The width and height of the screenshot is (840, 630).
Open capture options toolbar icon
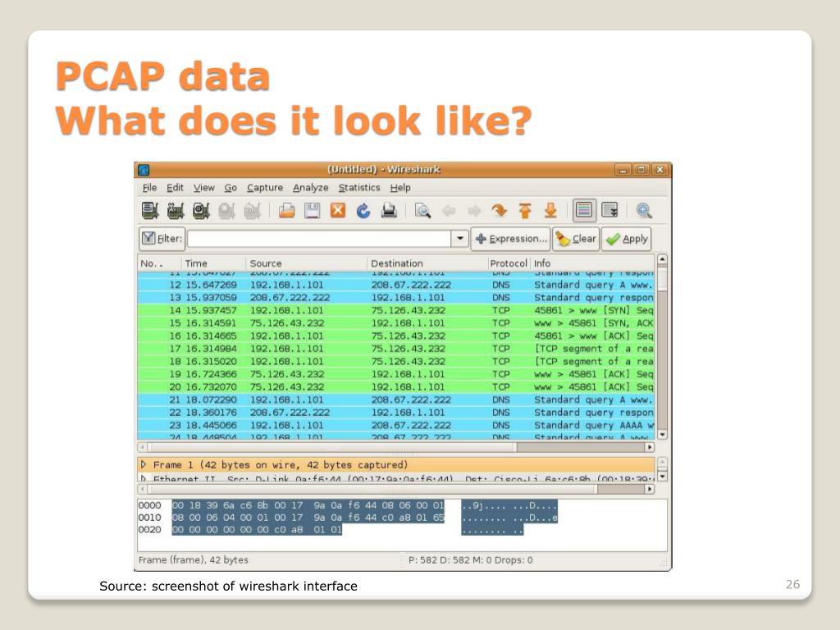176,211
